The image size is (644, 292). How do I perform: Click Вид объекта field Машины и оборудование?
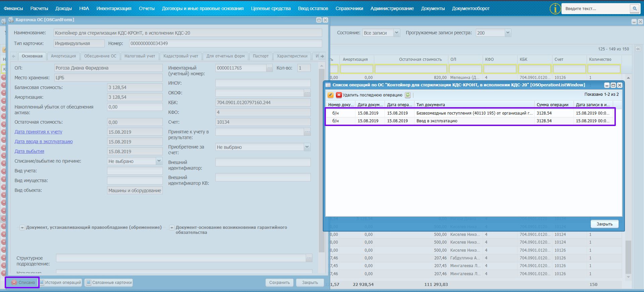[135, 191]
